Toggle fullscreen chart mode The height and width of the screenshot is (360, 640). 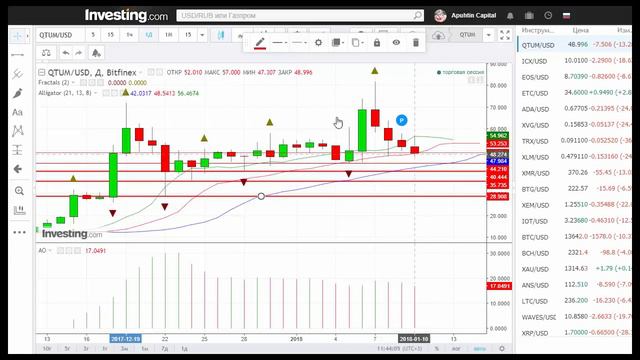coord(505,35)
